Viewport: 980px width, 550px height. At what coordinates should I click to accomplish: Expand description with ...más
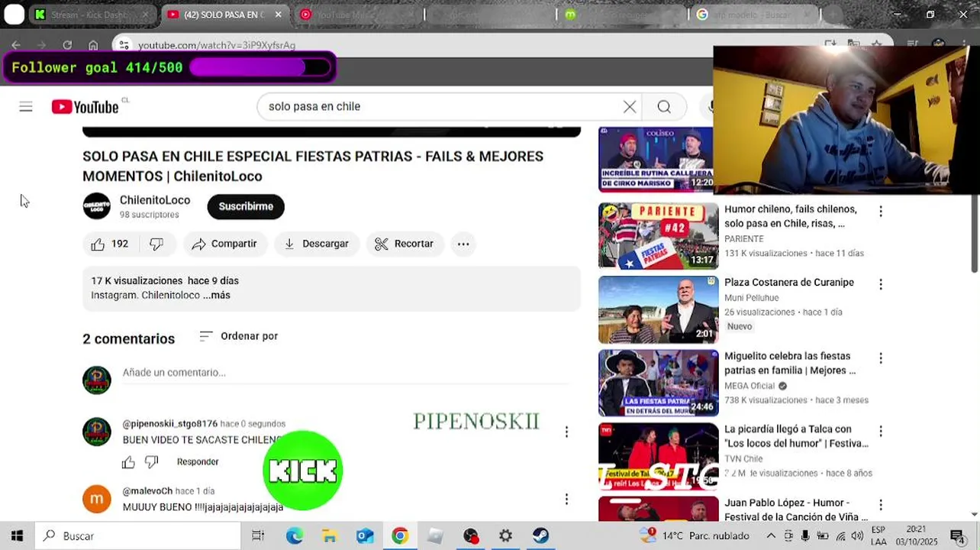(217, 295)
